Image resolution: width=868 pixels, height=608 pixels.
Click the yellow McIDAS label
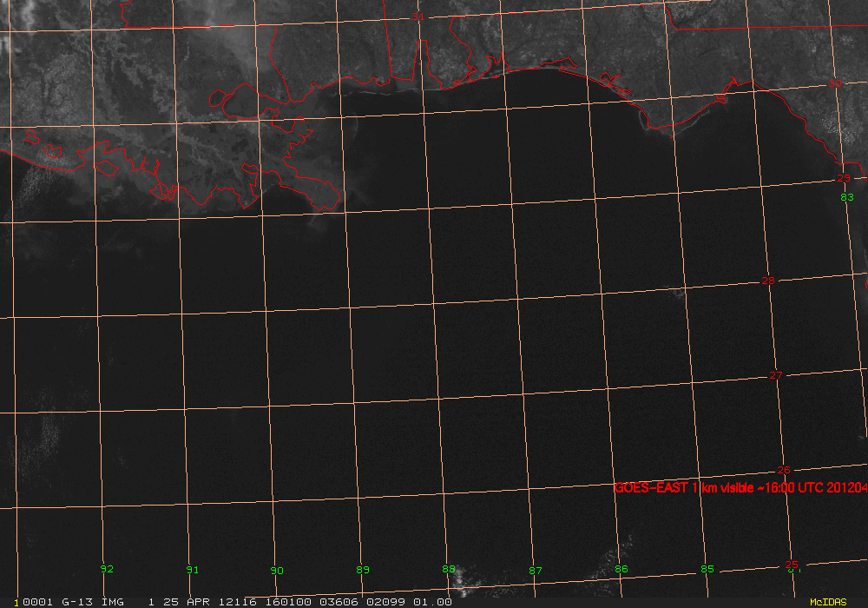828,602
